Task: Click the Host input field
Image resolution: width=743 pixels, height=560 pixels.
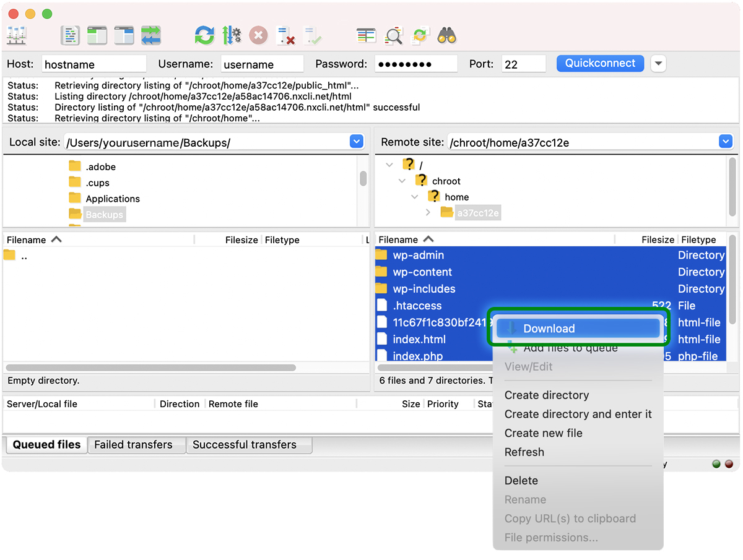Action: point(93,63)
